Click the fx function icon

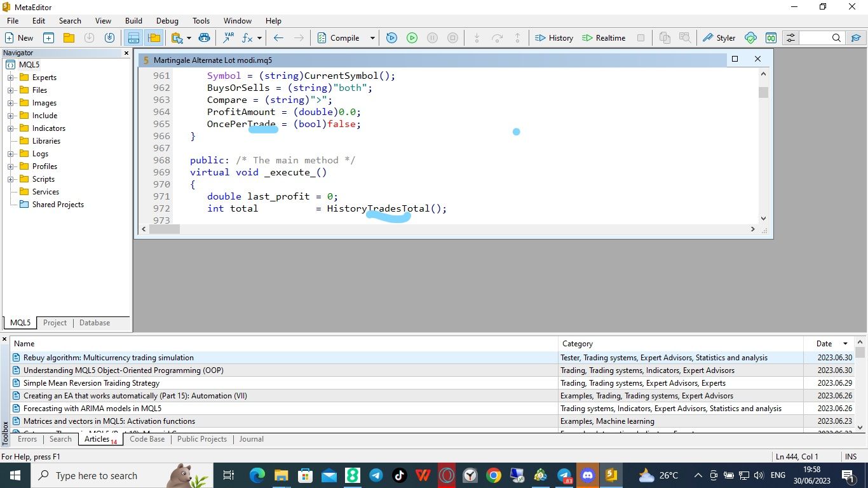coord(247,38)
